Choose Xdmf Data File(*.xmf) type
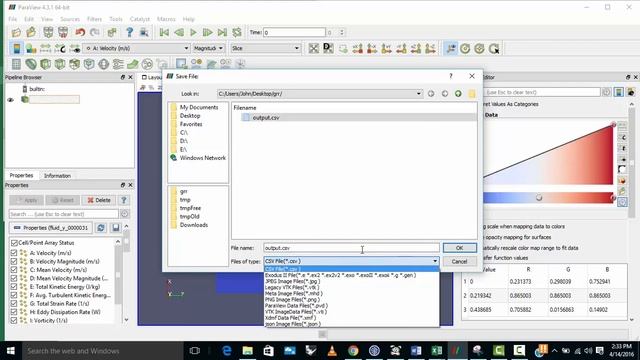 click(x=290, y=318)
